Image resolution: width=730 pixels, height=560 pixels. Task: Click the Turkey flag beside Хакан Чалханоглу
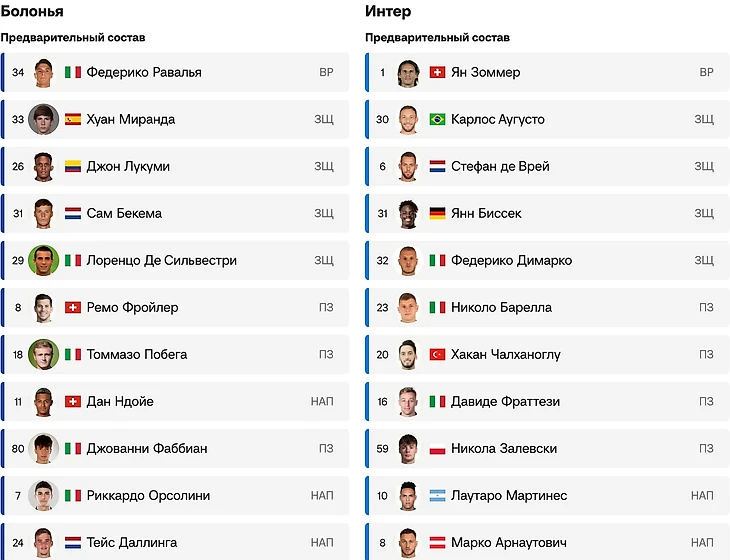coord(437,354)
